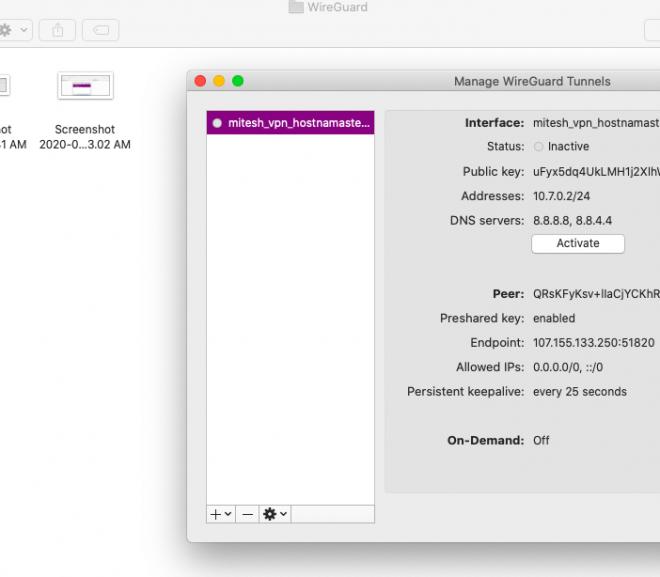This screenshot has height=577, width=660.
Task: Click the Manage WireGuard Tunnels title bar text
Action: click(532, 81)
